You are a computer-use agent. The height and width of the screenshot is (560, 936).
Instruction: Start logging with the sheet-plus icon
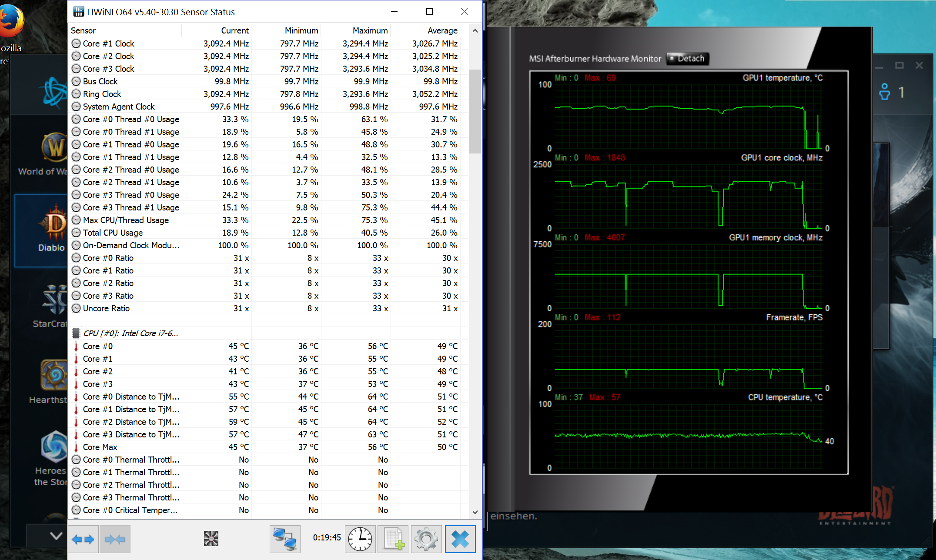point(394,539)
